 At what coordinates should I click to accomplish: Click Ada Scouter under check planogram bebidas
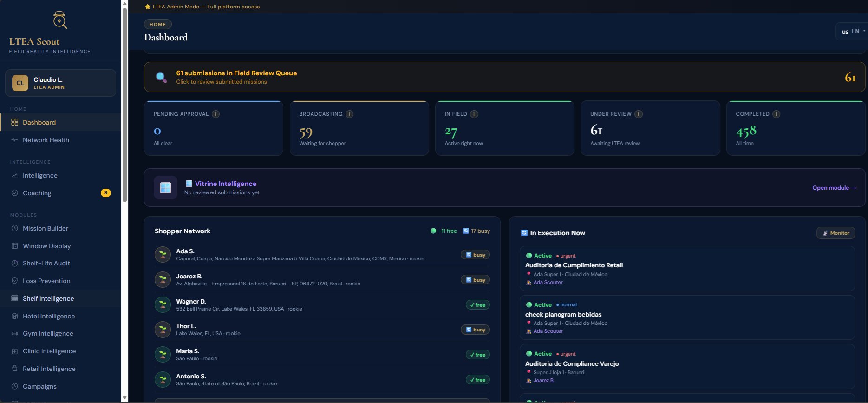tap(548, 331)
